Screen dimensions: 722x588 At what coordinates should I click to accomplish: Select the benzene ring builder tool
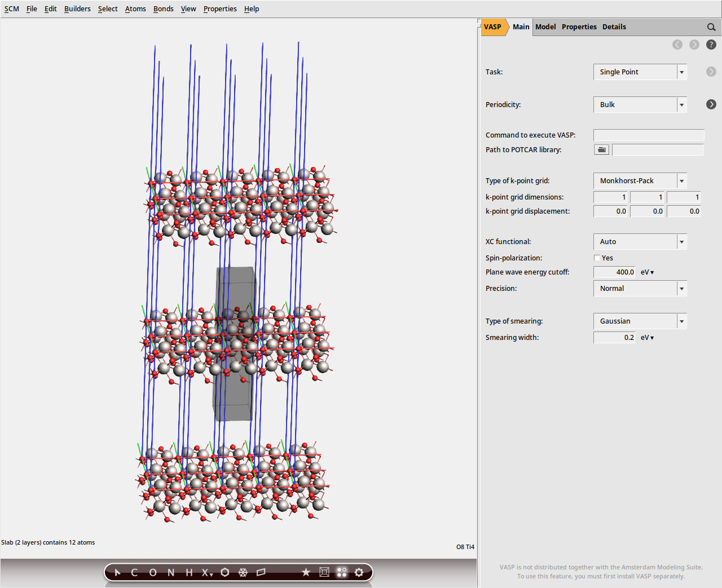(224, 572)
